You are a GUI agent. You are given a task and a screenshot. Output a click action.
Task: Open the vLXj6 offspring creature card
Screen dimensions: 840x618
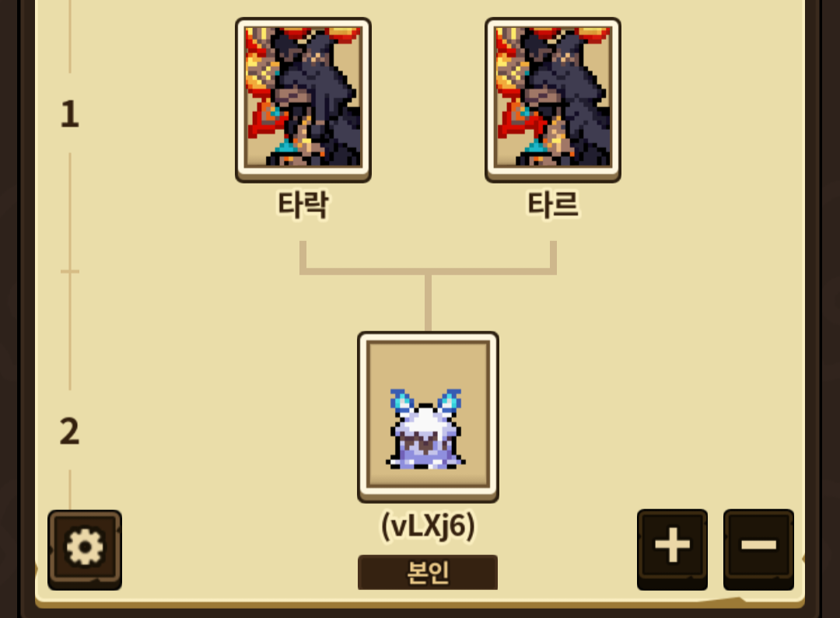[x=428, y=417]
